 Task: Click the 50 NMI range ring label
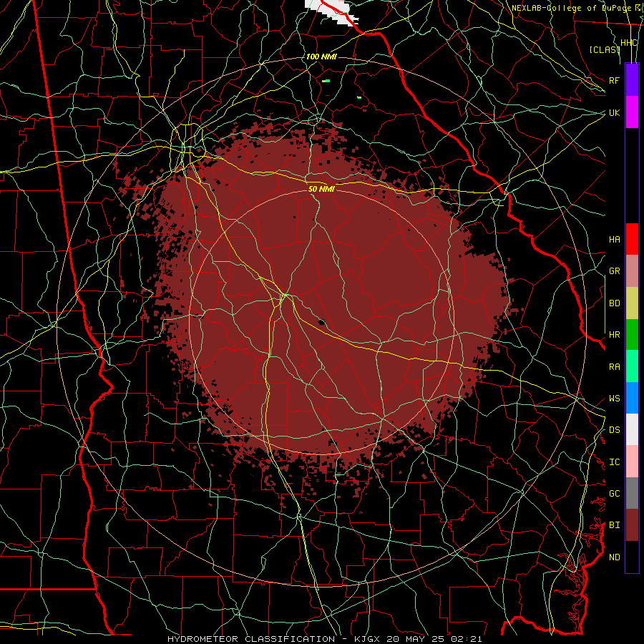coord(321,189)
